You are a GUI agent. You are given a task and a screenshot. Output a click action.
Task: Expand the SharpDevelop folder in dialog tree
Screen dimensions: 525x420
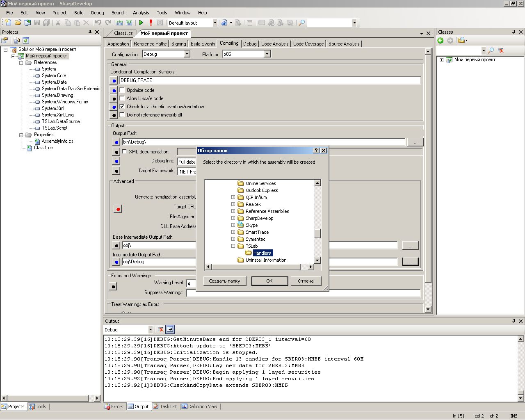tap(233, 218)
